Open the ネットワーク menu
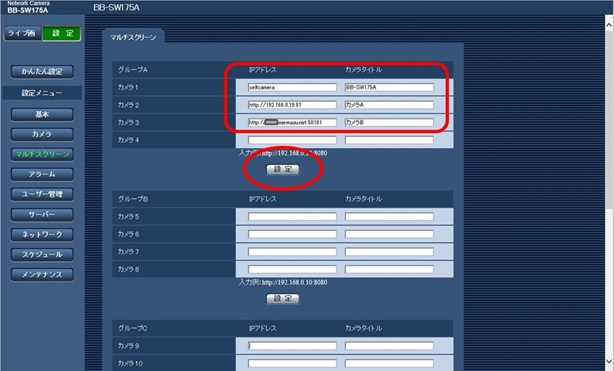614x371 pixels. pos(42,234)
